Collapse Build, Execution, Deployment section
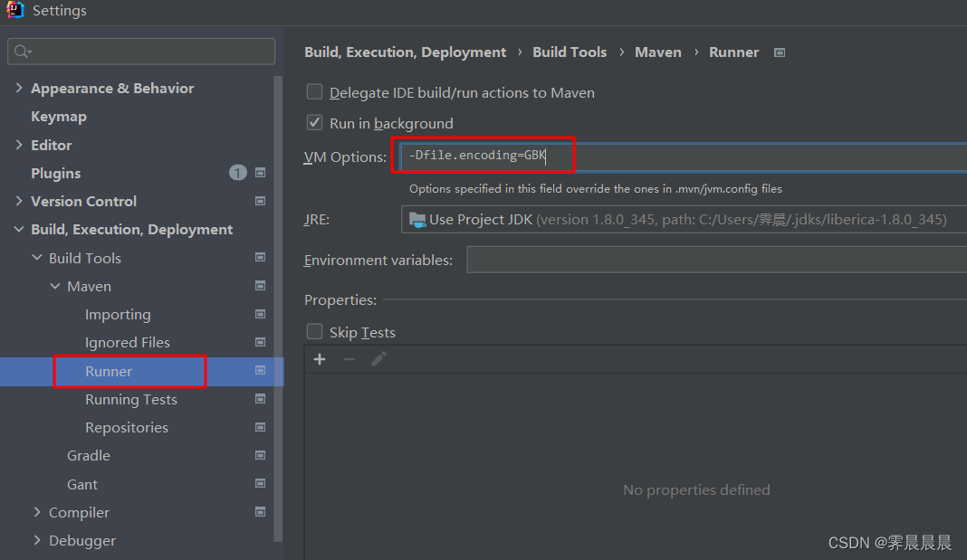 click(x=19, y=229)
